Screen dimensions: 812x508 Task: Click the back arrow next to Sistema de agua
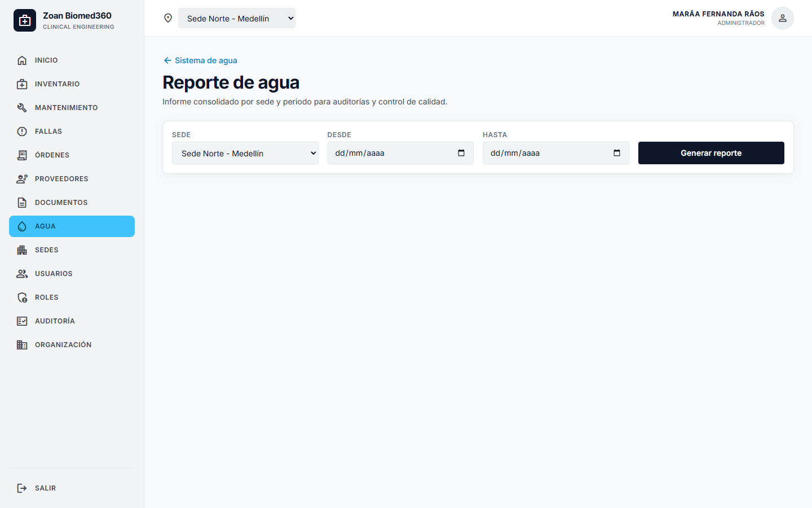(167, 60)
